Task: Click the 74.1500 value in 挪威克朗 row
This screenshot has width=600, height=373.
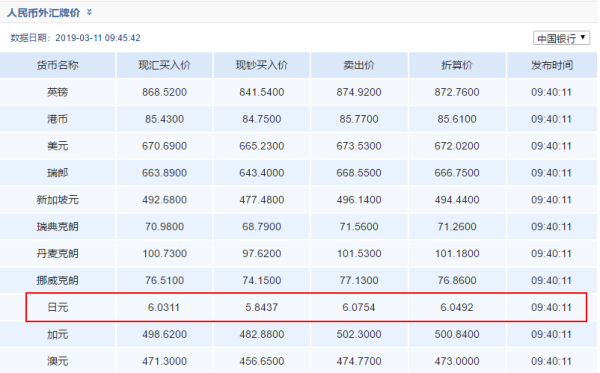Action: click(262, 280)
